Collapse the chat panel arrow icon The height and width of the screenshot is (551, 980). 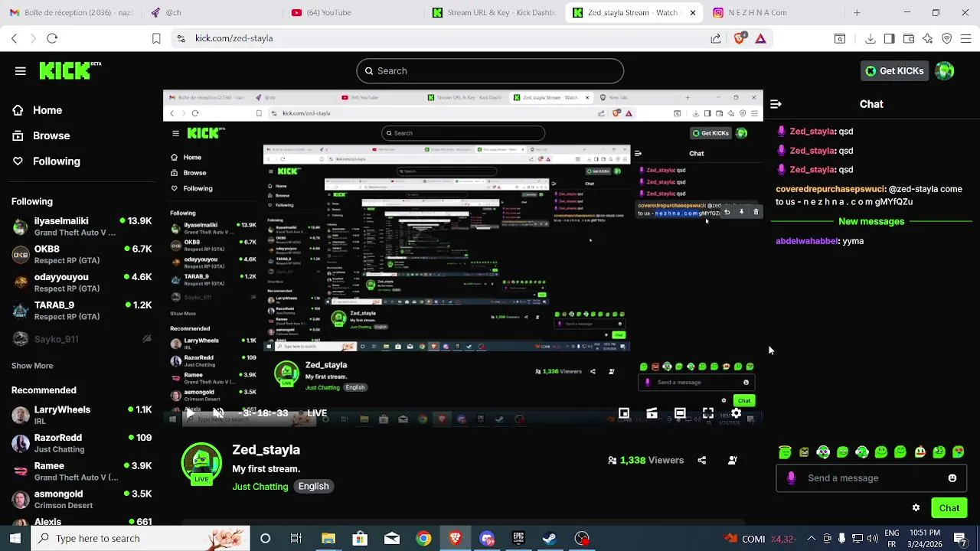point(776,104)
